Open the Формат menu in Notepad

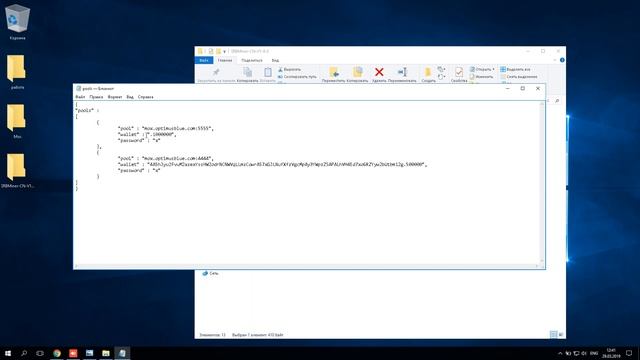tap(115, 97)
